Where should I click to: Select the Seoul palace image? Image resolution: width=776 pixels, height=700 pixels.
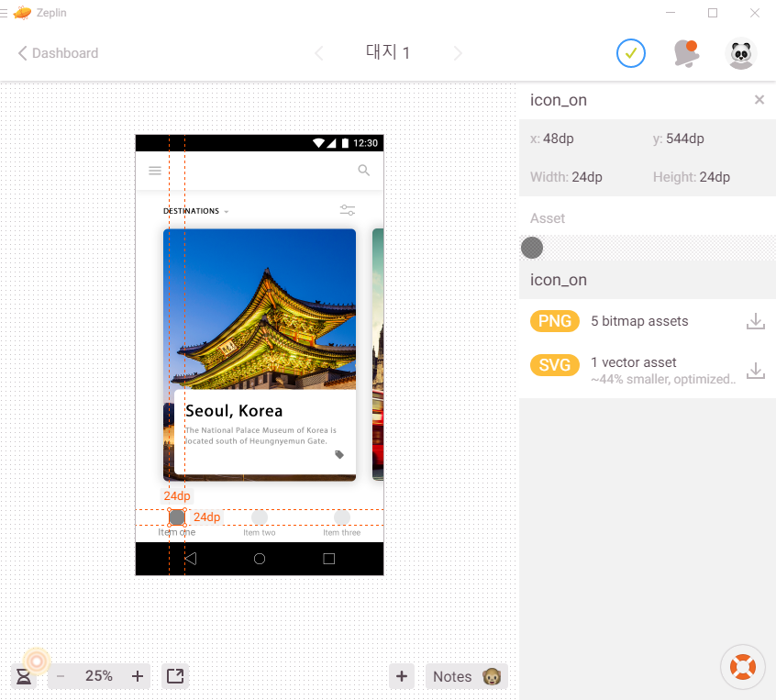(x=260, y=309)
